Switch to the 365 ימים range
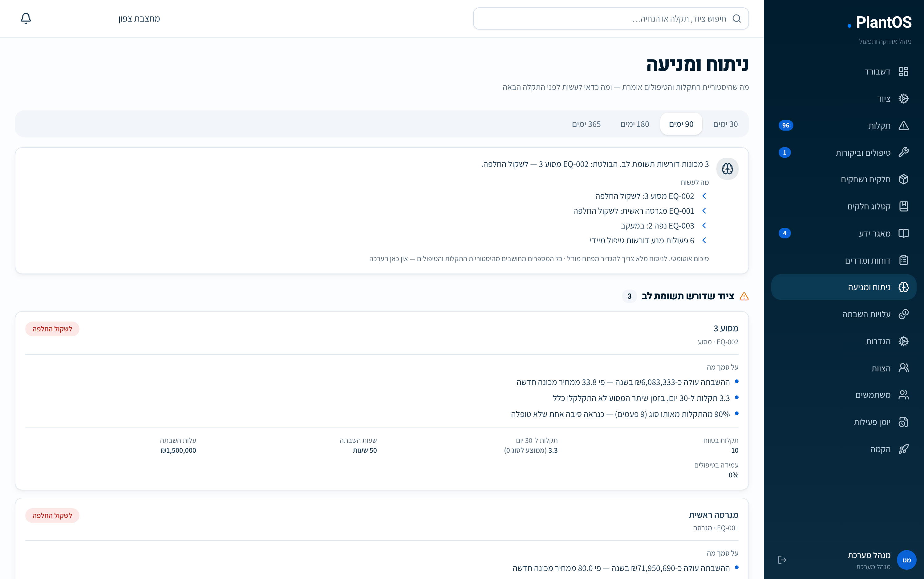924x579 pixels. (586, 124)
